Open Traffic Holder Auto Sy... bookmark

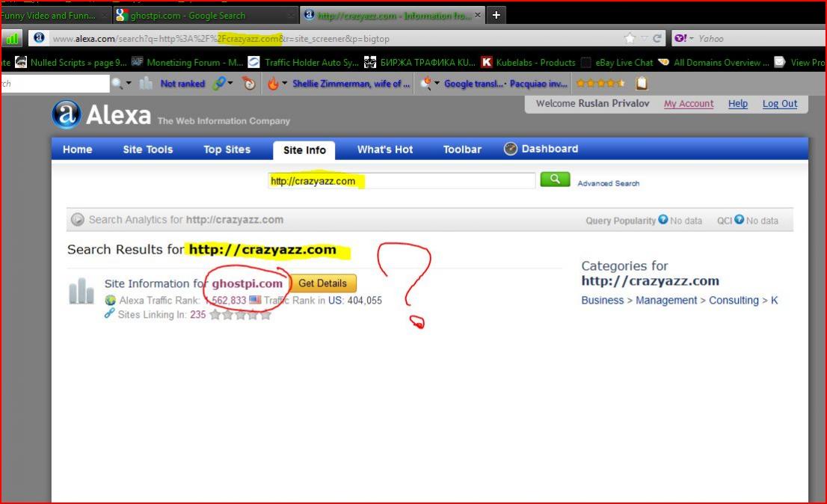pyautogui.click(x=304, y=62)
